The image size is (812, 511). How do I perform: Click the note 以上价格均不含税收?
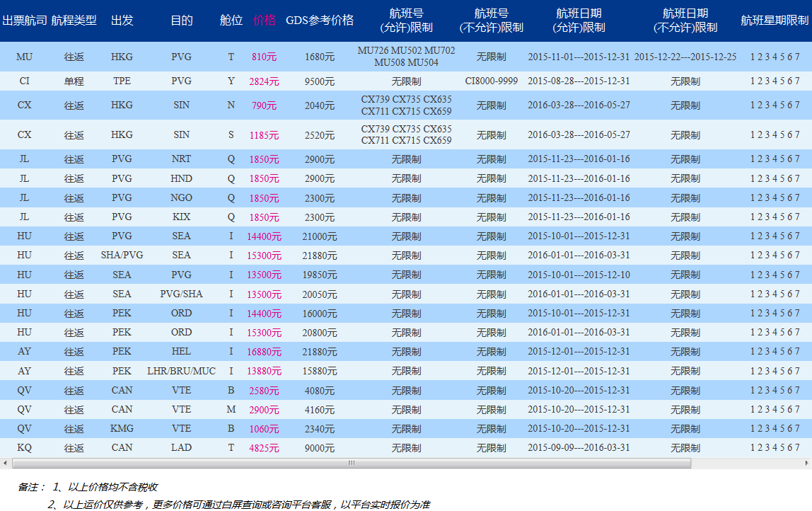tap(113, 487)
